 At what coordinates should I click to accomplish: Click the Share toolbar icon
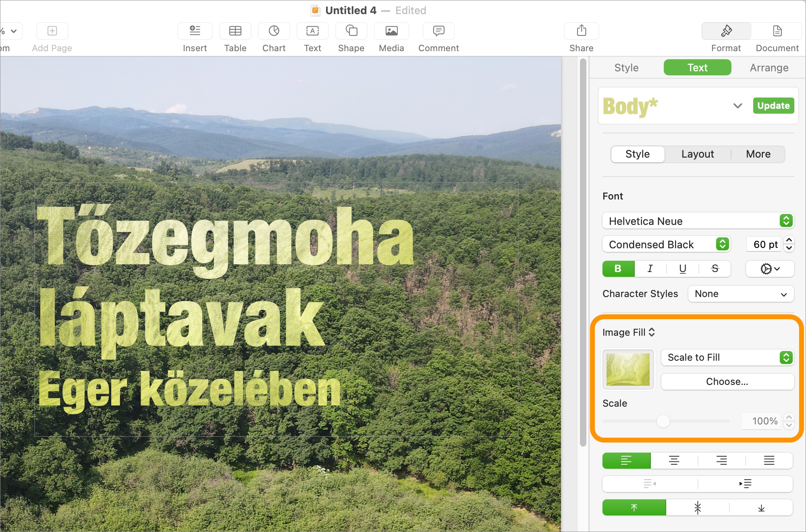coord(582,31)
